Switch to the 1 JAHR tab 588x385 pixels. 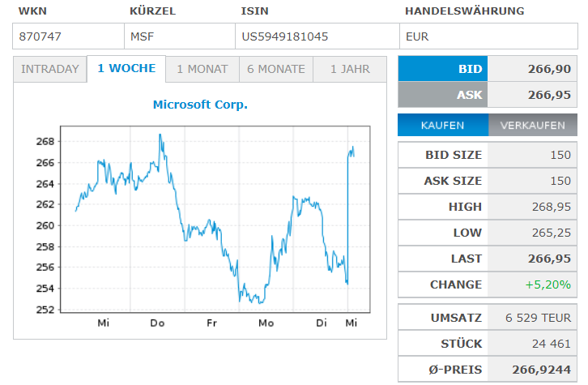(350, 69)
